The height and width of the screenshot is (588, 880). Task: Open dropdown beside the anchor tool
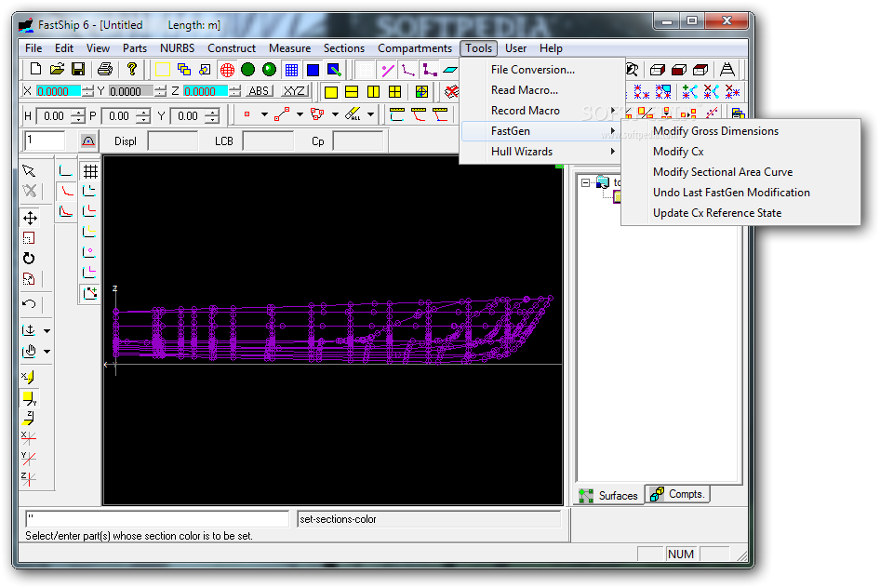pos(47,331)
